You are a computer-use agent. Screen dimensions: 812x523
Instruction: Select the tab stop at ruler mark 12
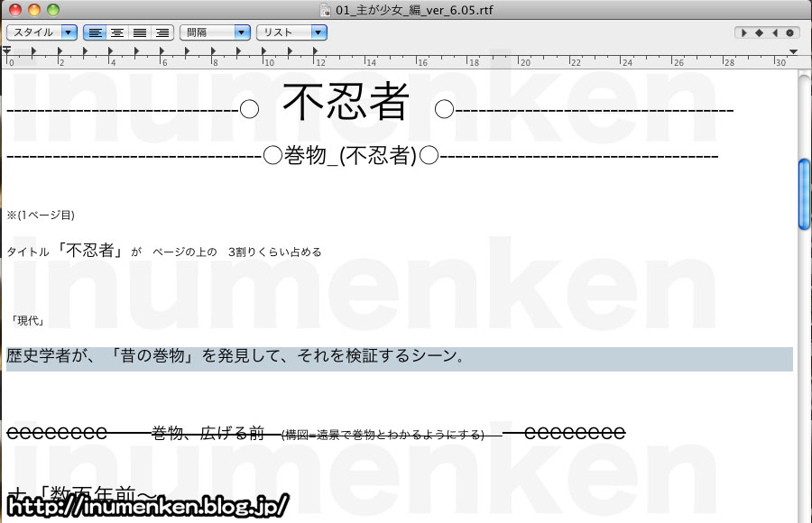pyautogui.click(x=315, y=51)
